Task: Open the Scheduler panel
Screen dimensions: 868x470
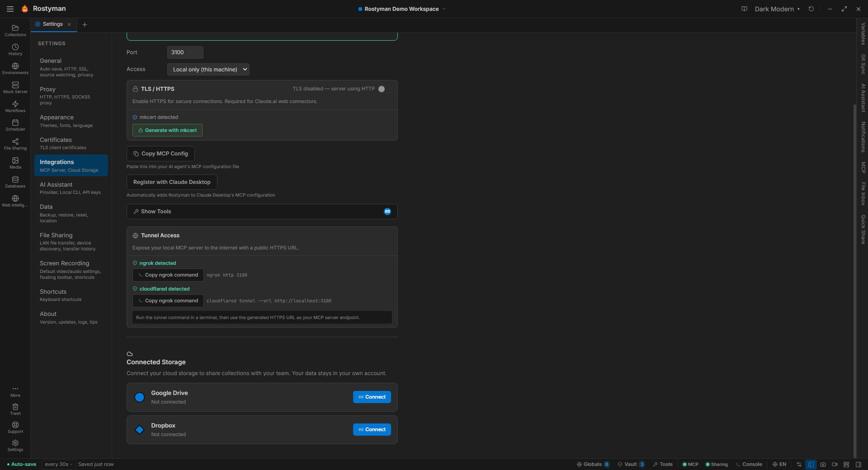Action: [x=15, y=125]
